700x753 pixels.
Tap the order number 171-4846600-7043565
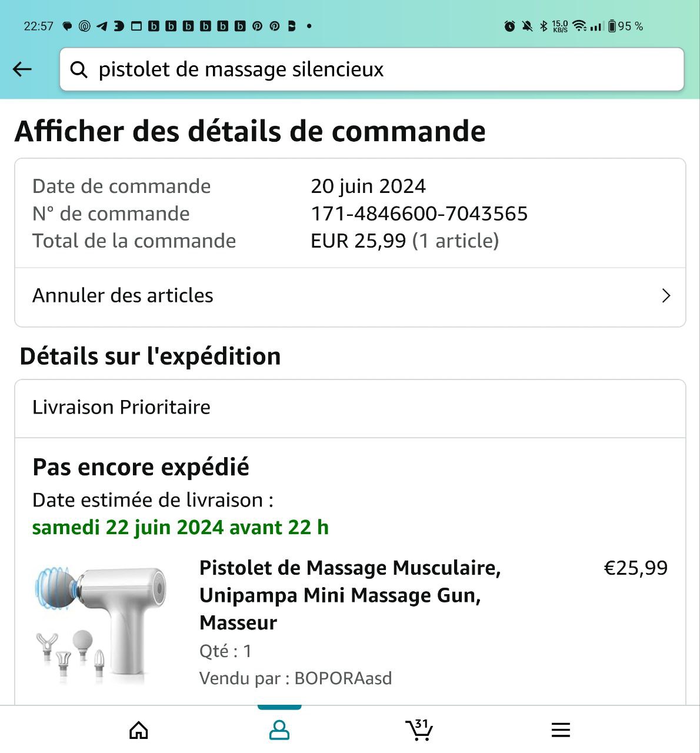coord(419,214)
